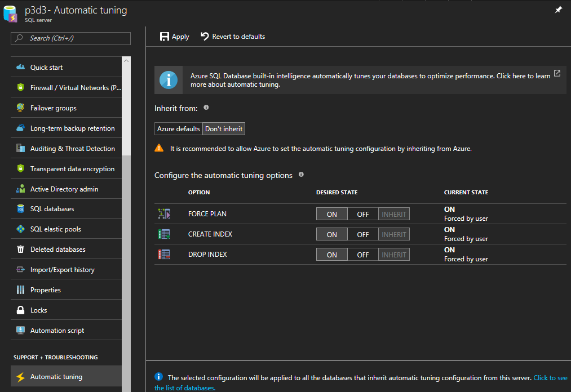Open the SQL databases menu item
571x392 pixels.
coord(52,209)
